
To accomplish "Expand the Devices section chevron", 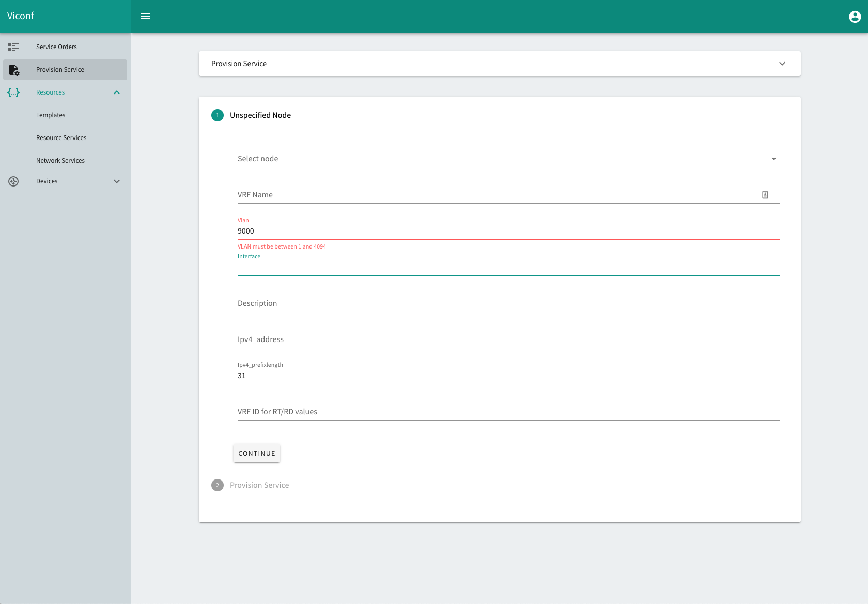I will click(x=117, y=181).
